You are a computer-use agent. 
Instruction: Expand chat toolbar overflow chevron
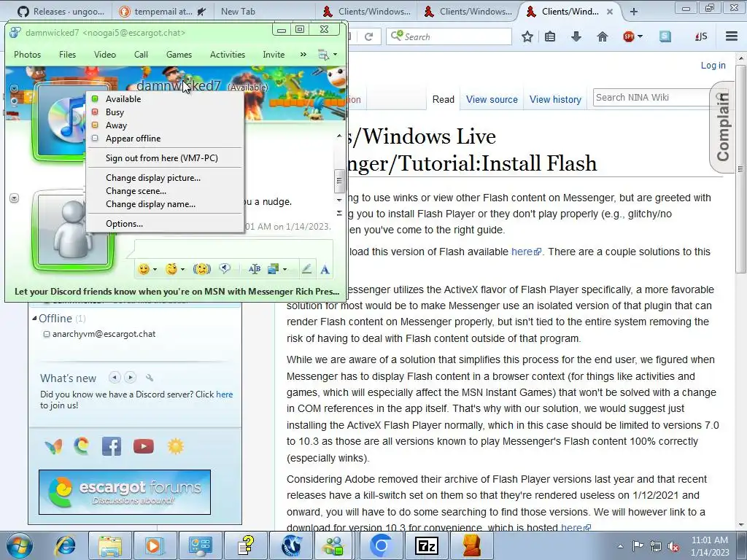pyautogui.click(x=303, y=54)
